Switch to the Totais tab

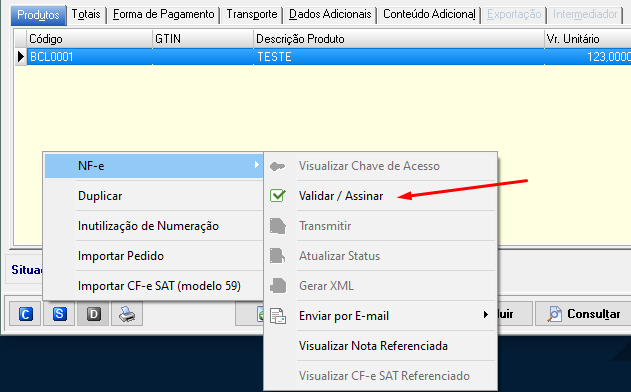(x=86, y=14)
